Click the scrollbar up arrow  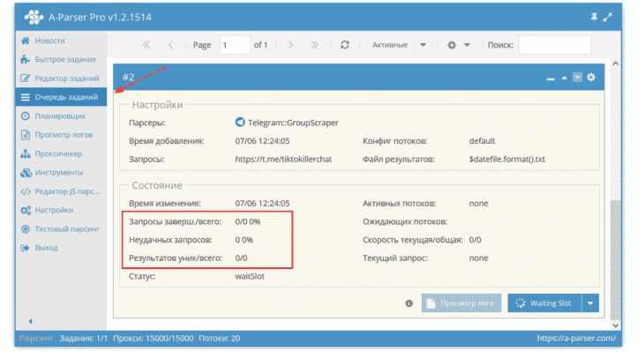(x=615, y=64)
